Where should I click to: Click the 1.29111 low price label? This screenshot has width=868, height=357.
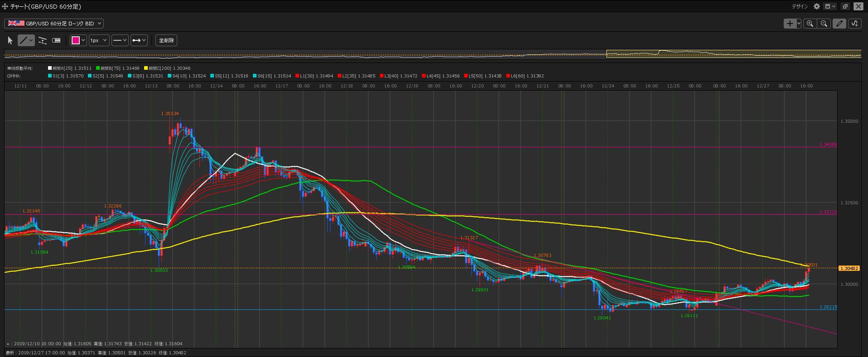689,316
